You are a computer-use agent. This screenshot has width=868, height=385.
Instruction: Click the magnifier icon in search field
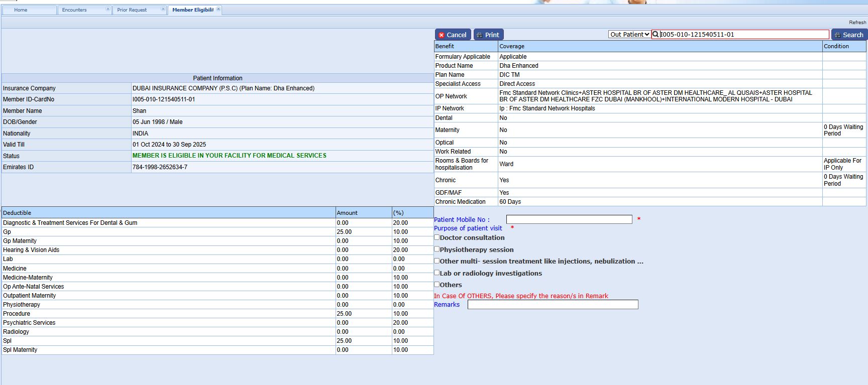pyautogui.click(x=656, y=35)
